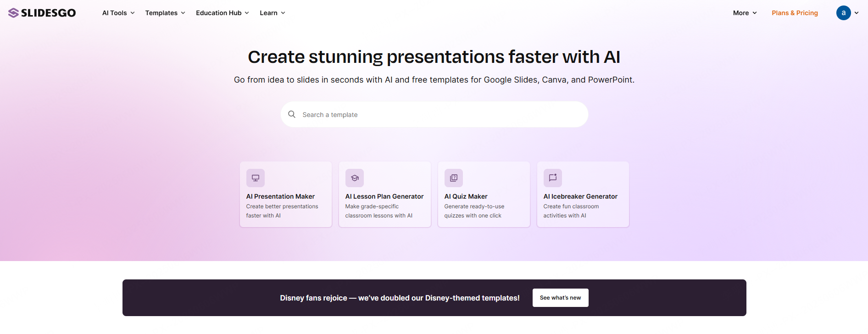Click the Slidesgo logo icon
Screen dimensions: 868x334
click(13, 13)
